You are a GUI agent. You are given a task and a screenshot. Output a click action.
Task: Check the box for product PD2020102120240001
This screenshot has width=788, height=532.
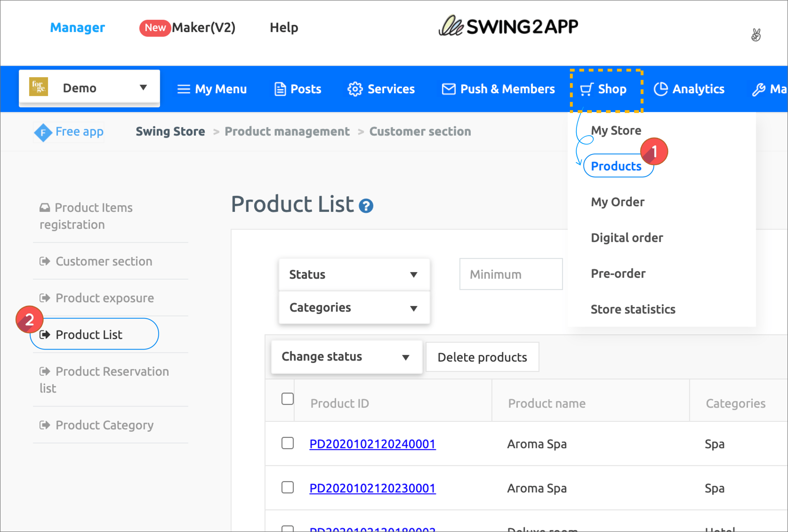[x=288, y=443]
